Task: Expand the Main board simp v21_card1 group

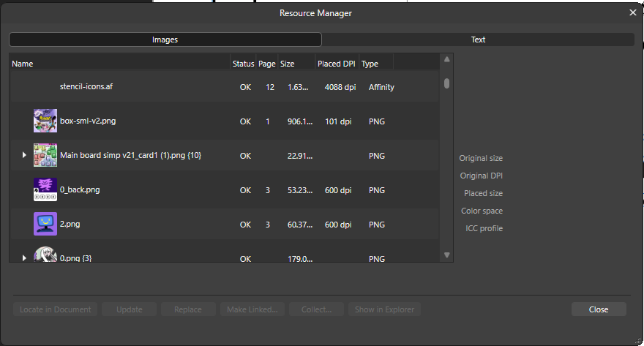Action: (x=24, y=155)
